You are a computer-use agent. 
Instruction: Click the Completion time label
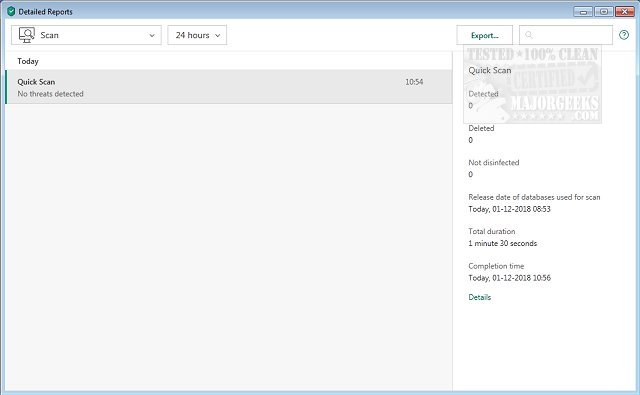pos(496,266)
